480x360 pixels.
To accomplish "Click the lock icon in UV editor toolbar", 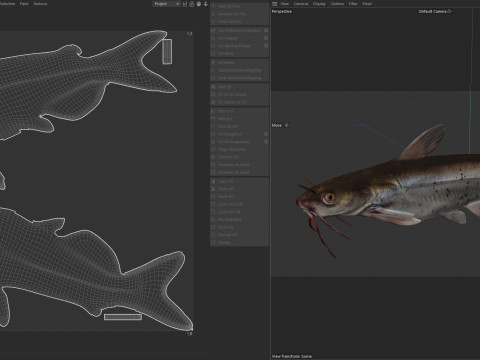I will pyautogui.click(x=192, y=4).
